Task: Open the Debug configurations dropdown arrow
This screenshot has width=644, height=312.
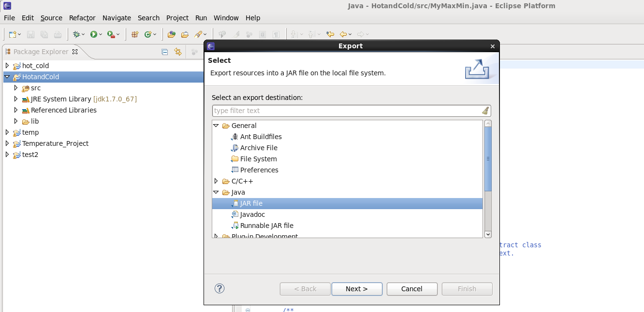Action: click(83, 34)
